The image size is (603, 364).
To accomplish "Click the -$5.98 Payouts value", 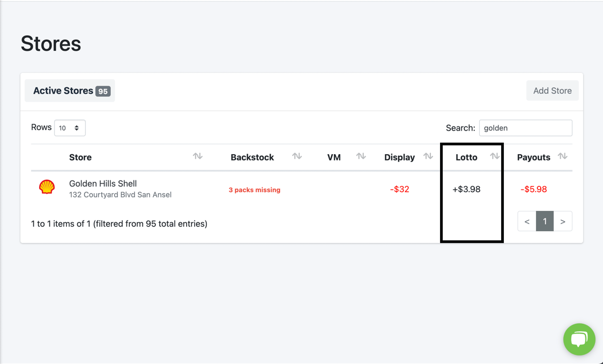I will tap(533, 189).
